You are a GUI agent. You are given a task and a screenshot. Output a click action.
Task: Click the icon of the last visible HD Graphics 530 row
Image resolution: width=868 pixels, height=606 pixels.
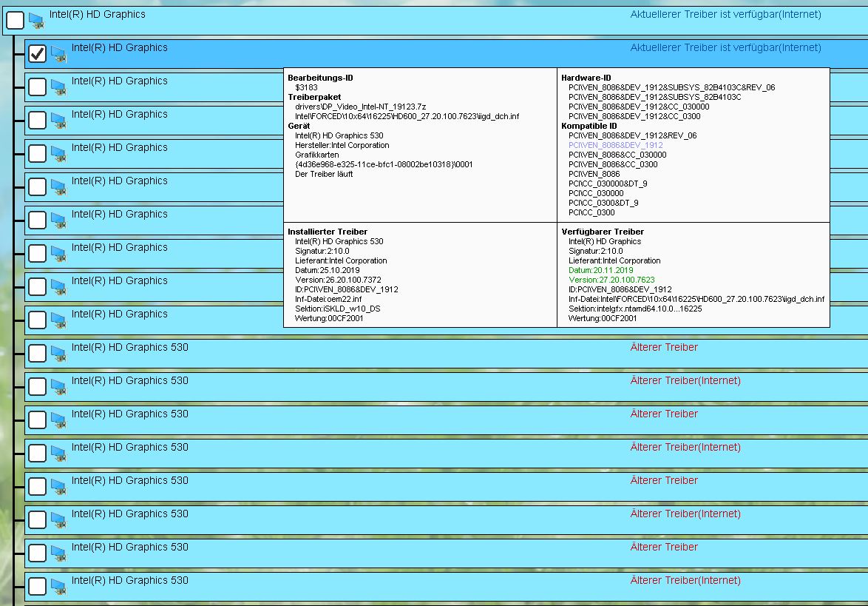click(x=58, y=587)
